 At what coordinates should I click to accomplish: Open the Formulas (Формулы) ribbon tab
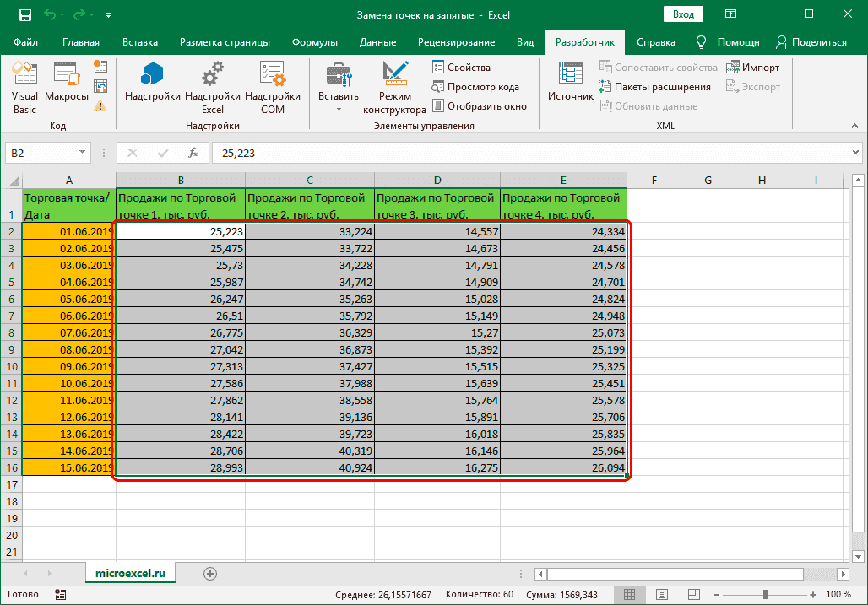314,42
